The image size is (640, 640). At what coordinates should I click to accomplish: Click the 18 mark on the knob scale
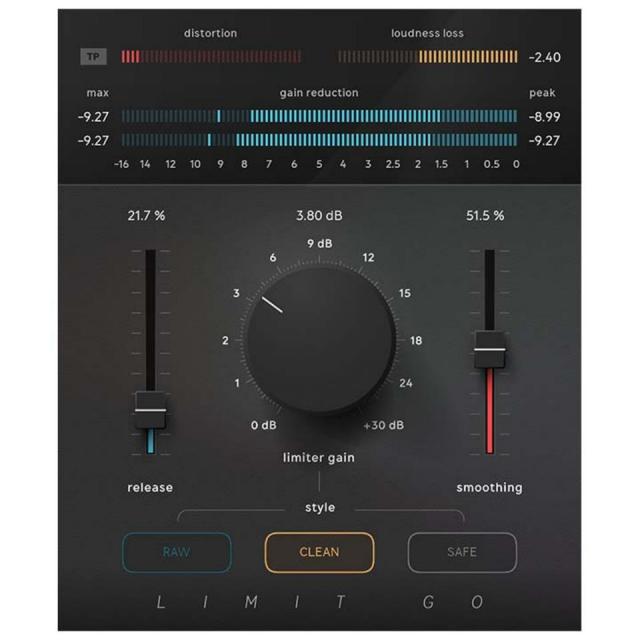point(416,340)
